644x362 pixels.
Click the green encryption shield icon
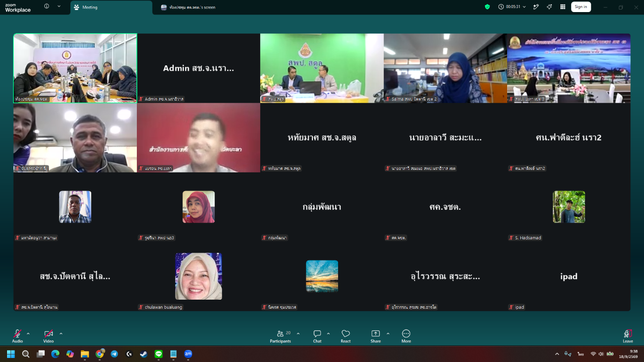(487, 7)
